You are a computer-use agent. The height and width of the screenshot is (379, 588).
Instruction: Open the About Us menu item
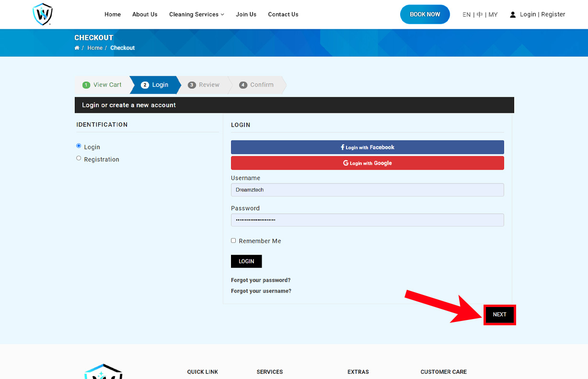point(145,14)
